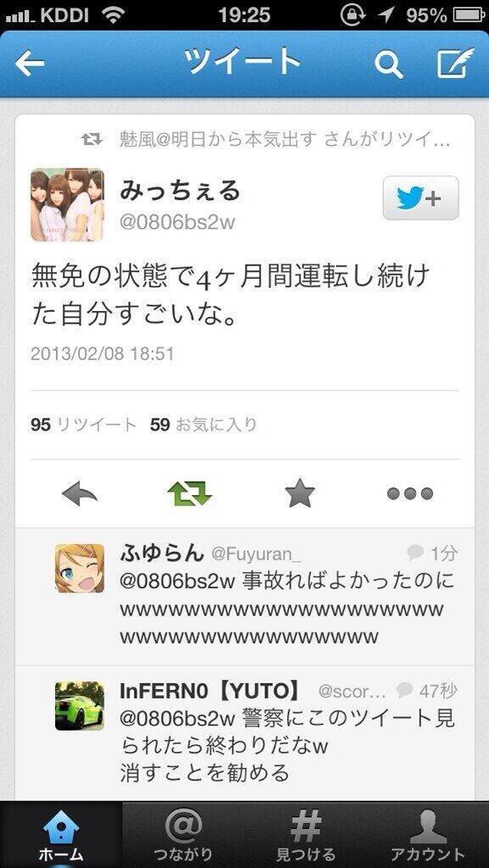Reply to the tweet using arrow icon

pyautogui.click(x=80, y=492)
